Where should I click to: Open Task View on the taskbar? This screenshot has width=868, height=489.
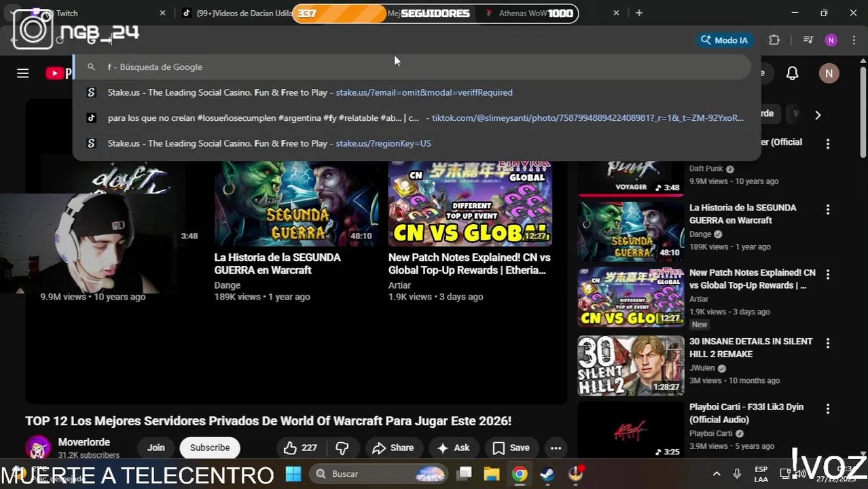tap(464, 473)
